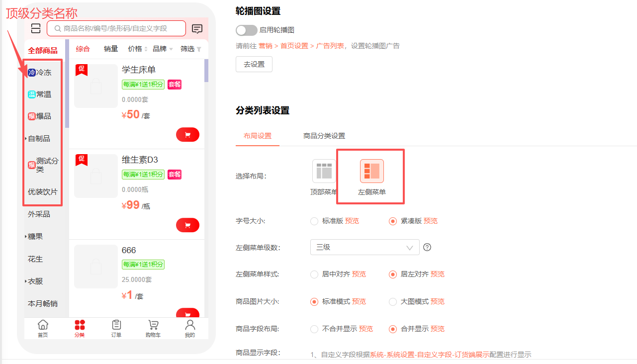Image resolution: width=637 pixels, height=364 pixels.
Task: Click the scan icon beside search box
Action: click(x=36, y=28)
